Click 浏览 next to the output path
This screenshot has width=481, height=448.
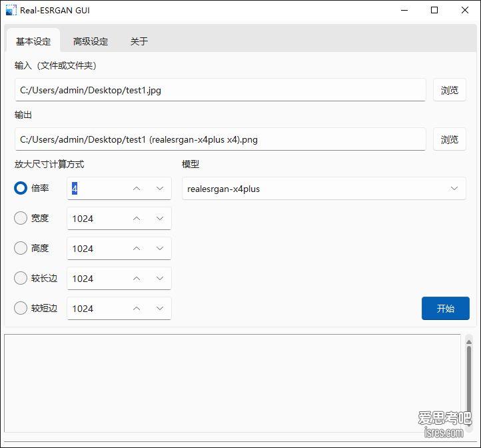pos(450,139)
